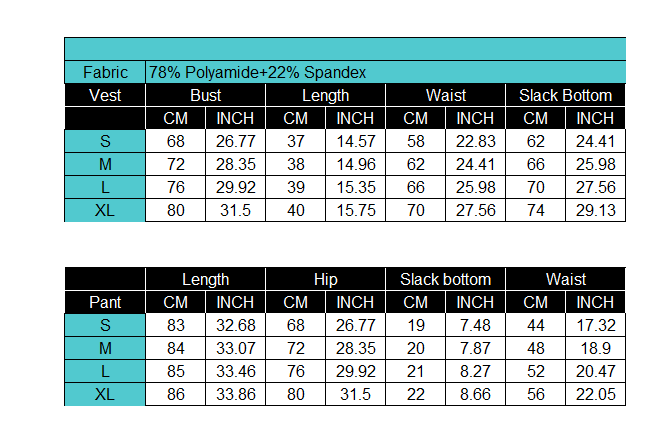Click the Vest Slack Bottom header
Image resolution: width=666 pixels, height=447 pixels.
(565, 95)
